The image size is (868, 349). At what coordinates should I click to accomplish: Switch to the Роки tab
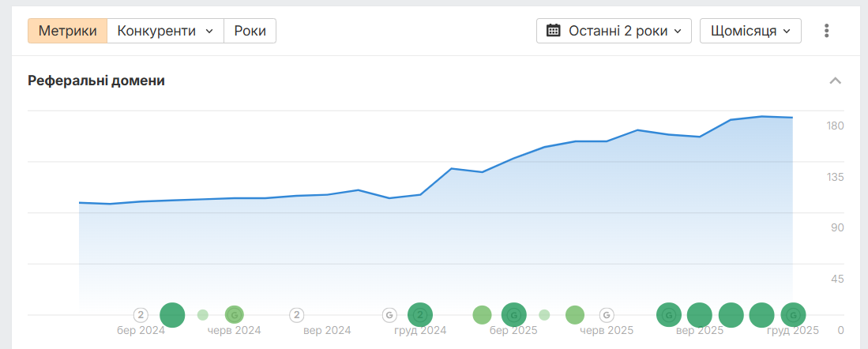point(250,31)
